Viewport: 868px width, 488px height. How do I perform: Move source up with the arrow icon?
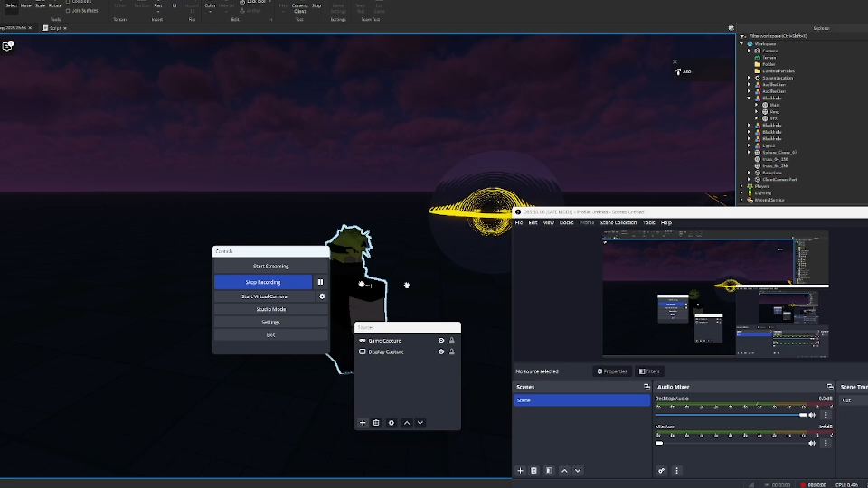pyautogui.click(x=407, y=423)
